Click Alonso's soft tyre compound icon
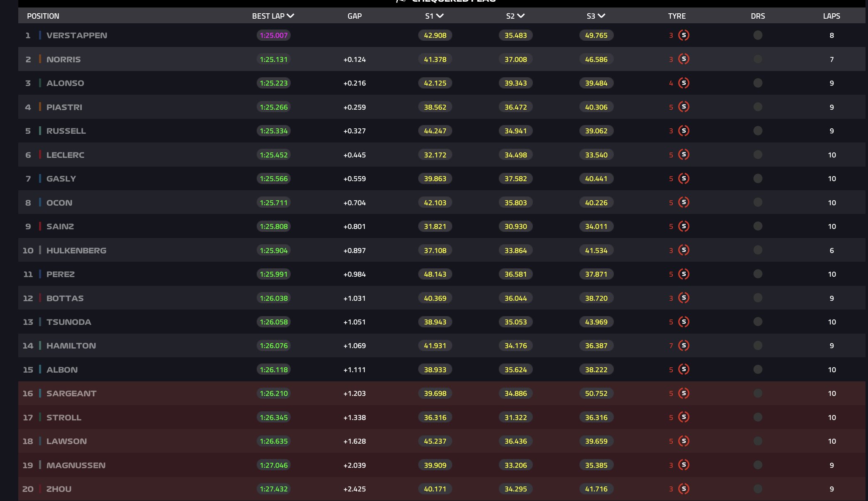Viewport: 868px width, 501px height. click(x=684, y=83)
